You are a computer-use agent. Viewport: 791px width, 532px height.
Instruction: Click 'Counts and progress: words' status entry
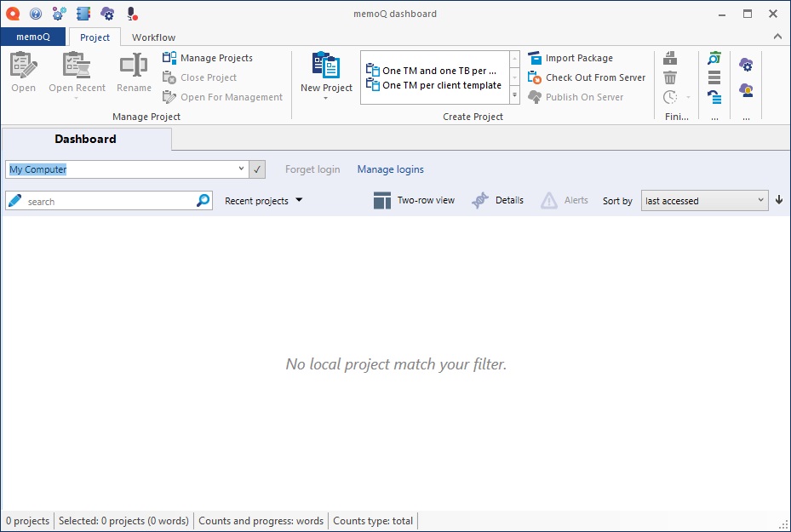point(261,521)
